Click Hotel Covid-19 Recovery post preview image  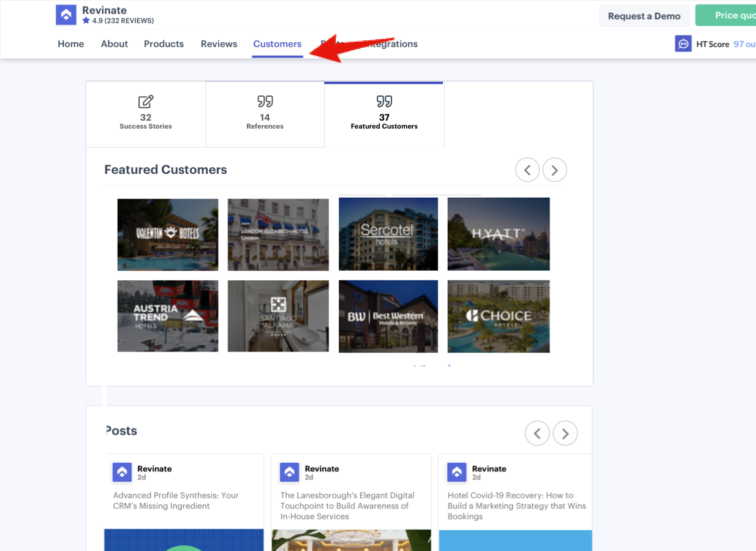(x=516, y=540)
